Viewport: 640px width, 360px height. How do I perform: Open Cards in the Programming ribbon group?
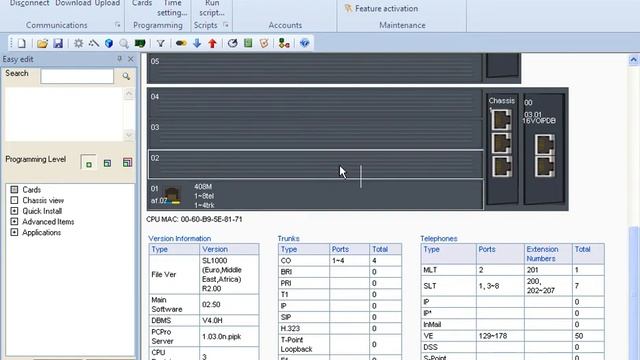coord(142,3)
